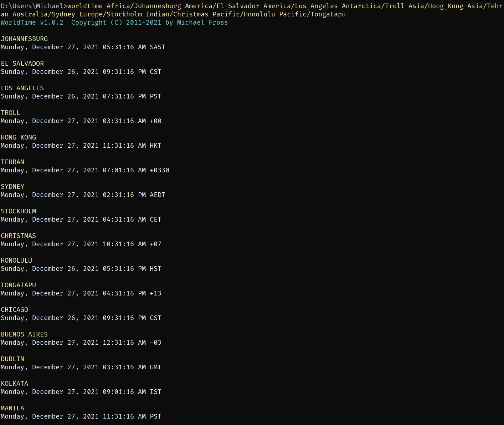The height and width of the screenshot is (425, 504).
Task: Select the KOLKATA IST entry
Action: [x=81, y=392]
